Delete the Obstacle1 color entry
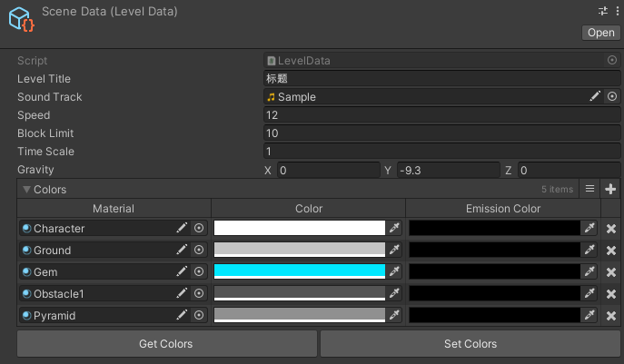Viewport: 624px width, 364px height. tap(611, 294)
